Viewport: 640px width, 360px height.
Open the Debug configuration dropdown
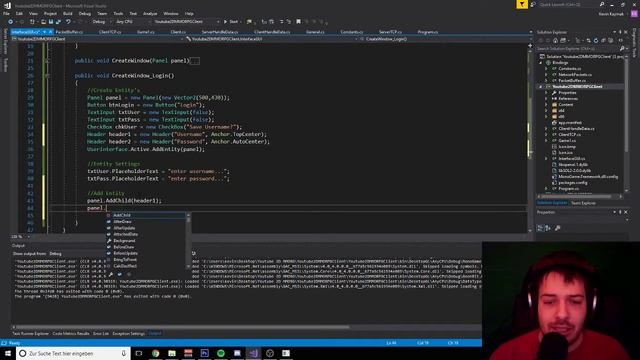[x=101, y=22]
